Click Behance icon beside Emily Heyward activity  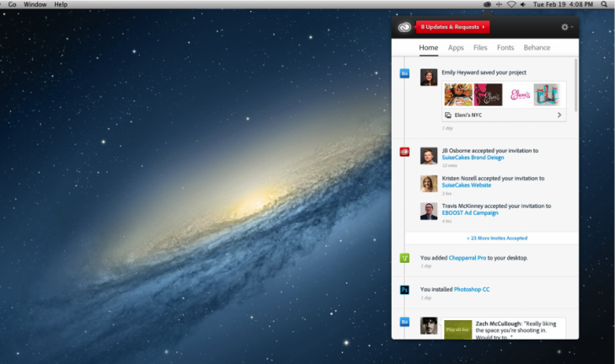pos(404,73)
